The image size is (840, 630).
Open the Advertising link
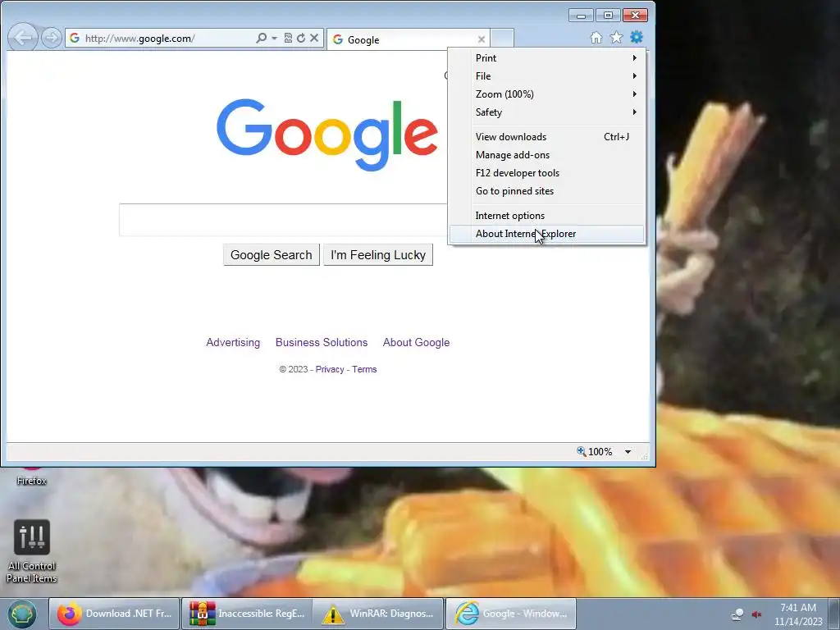point(233,342)
